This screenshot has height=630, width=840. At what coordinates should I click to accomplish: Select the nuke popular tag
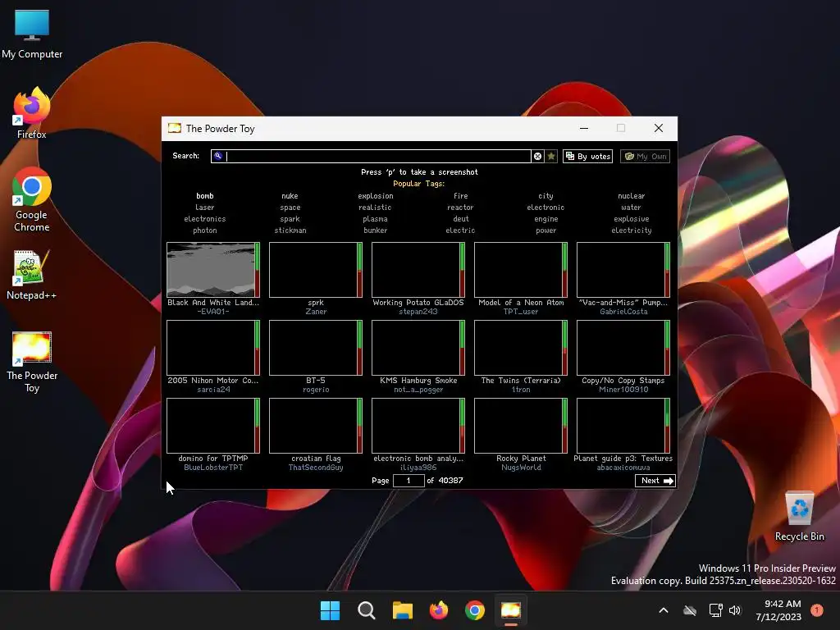point(290,196)
